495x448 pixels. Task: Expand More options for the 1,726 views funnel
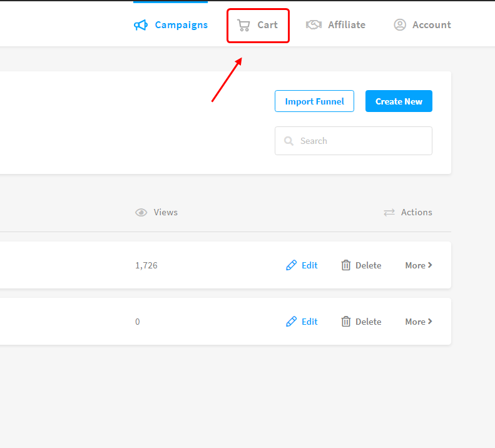(419, 265)
